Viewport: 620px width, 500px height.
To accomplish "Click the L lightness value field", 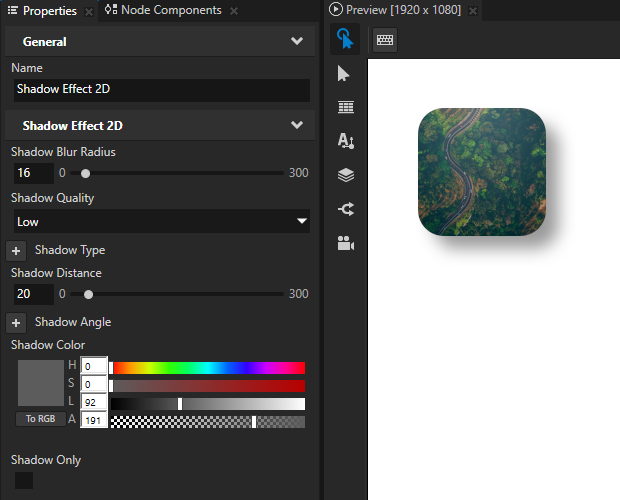I will coord(94,402).
